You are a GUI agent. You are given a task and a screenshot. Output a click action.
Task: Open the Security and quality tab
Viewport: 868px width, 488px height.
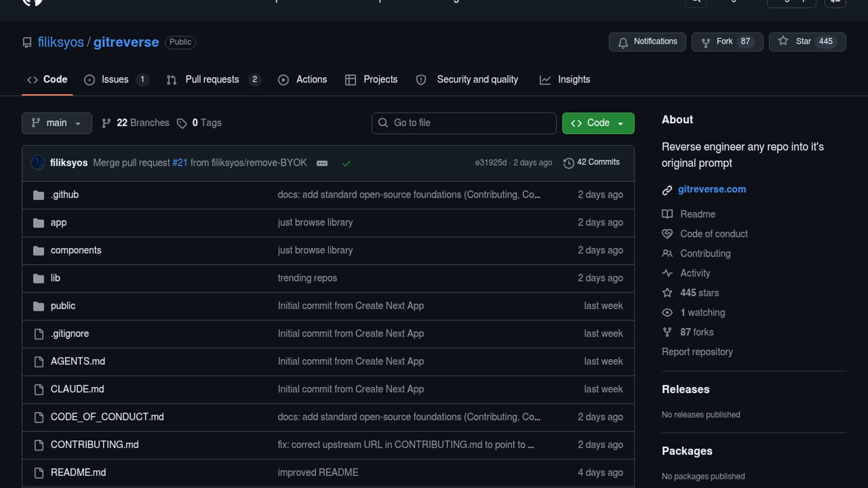pos(477,80)
